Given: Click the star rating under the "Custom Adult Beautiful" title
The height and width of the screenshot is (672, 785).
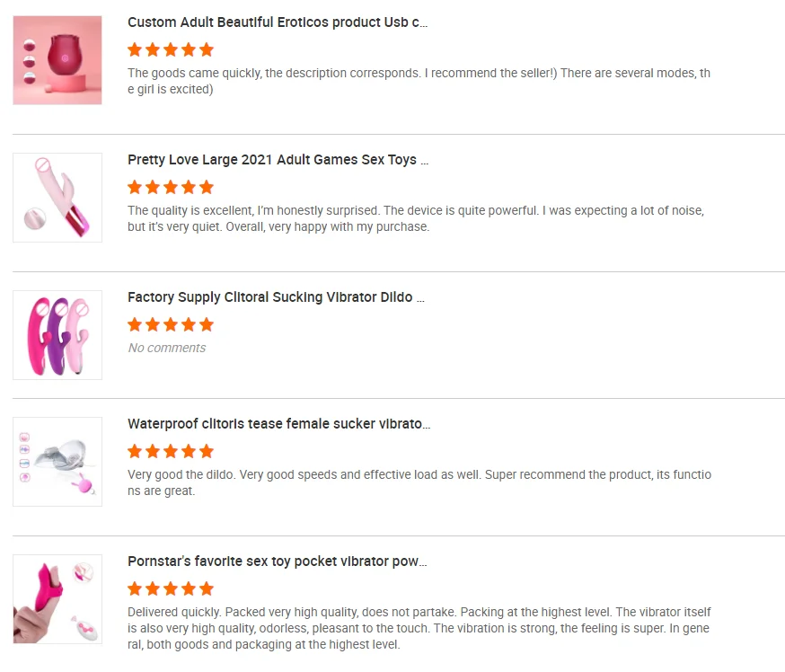Looking at the screenshot, I should click(x=171, y=49).
